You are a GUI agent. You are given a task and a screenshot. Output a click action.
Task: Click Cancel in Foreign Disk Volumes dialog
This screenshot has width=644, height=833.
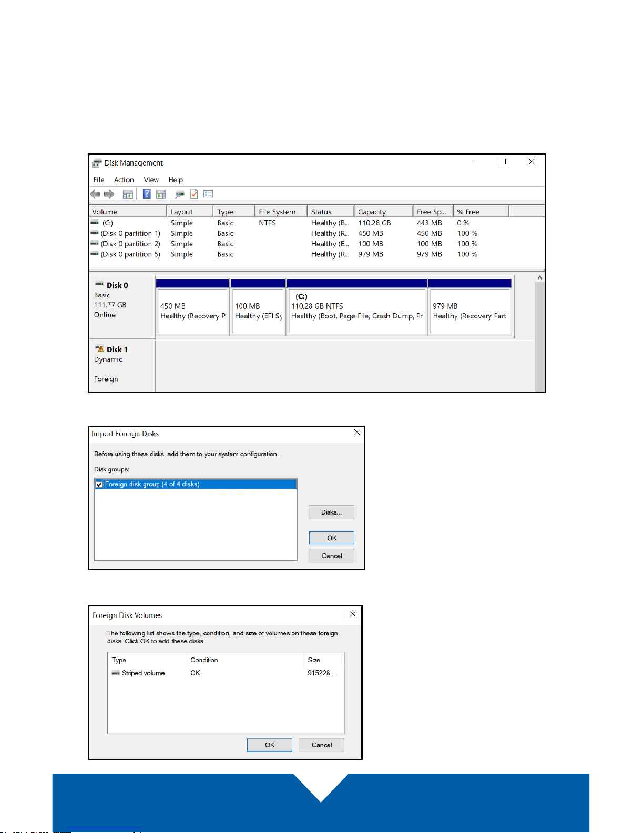point(322,745)
